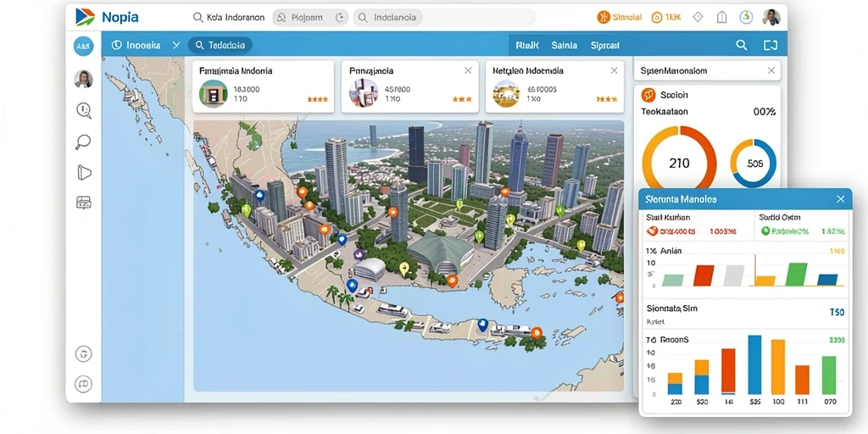Switch to the Sainia tab

pyautogui.click(x=564, y=46)
